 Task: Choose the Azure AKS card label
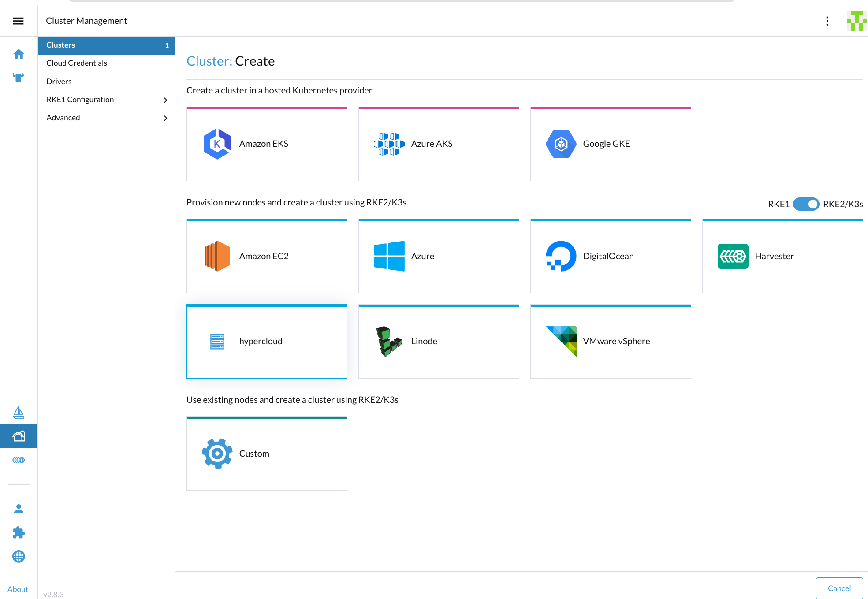point(432,144)
